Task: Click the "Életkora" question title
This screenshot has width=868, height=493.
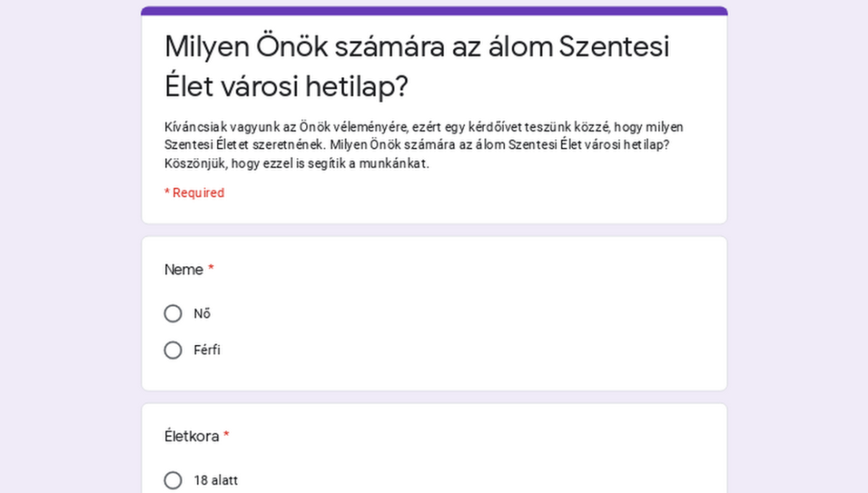Action: (x=191, y=436)
